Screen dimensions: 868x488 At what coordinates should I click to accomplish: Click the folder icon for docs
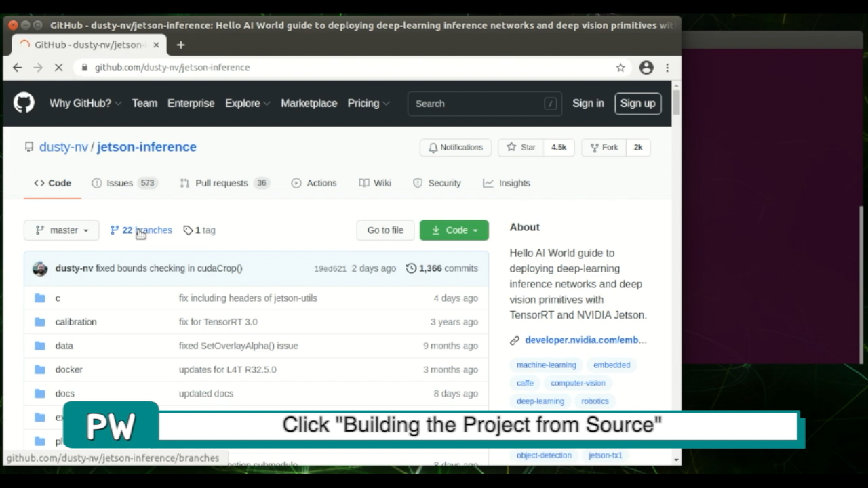point(40,393)
